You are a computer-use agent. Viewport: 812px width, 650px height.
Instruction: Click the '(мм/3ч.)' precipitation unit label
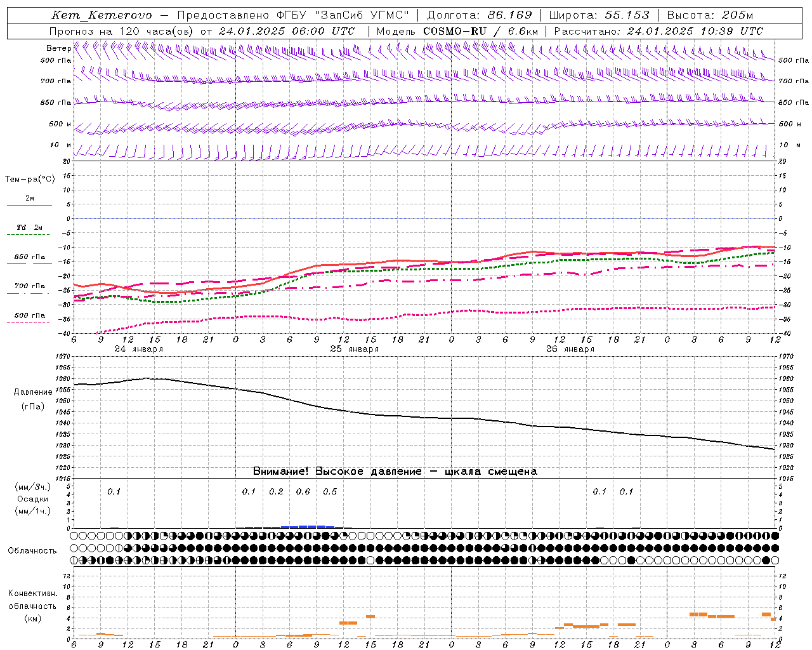pyautogui.click(x=33, y=487)
